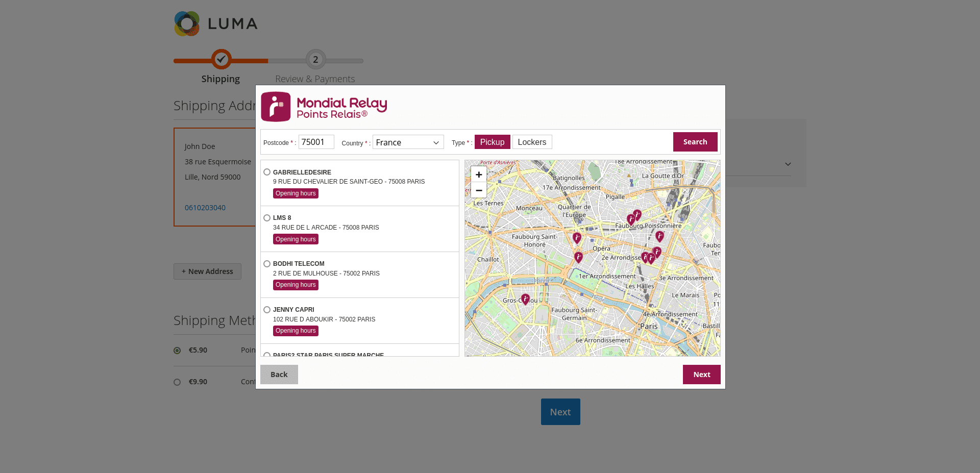
Task: Click the map pin near Gros-Caillou
Action: [x=525, y=299]
